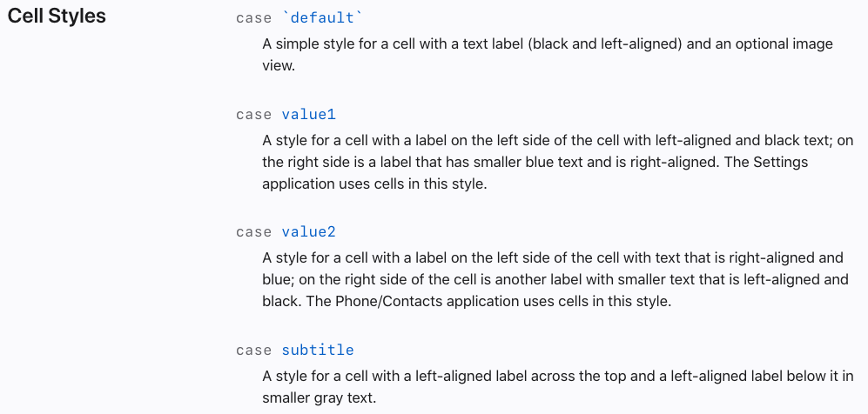
Task: Click the Cell Styles section heading
Action: coord(57,16)
